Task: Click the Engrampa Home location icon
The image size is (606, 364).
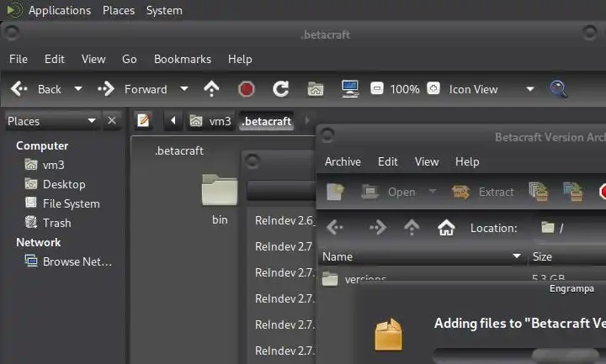Action: [x=446, y=228]
